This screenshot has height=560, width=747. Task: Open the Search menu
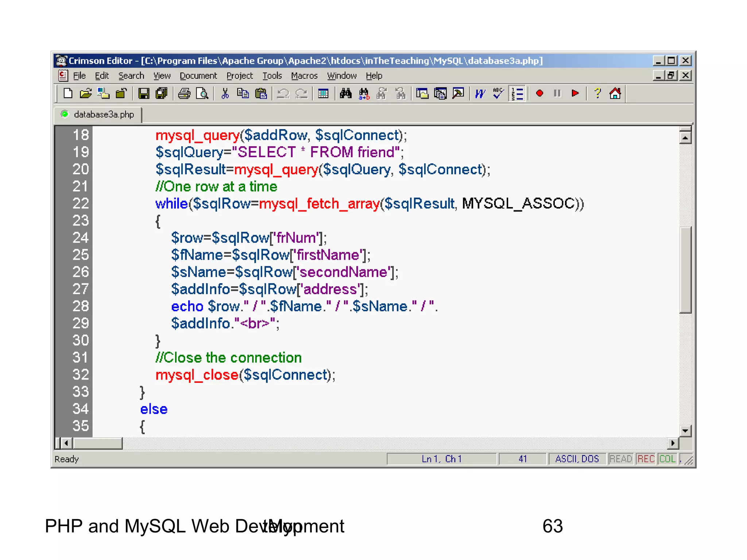[x=131, y=75]
